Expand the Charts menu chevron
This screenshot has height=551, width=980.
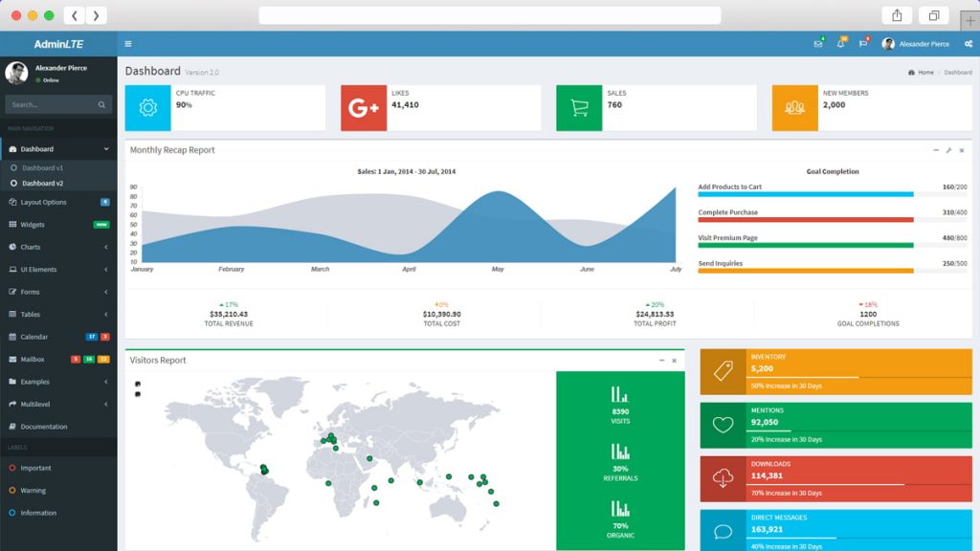pyautogui.click(x=106, y=248)
